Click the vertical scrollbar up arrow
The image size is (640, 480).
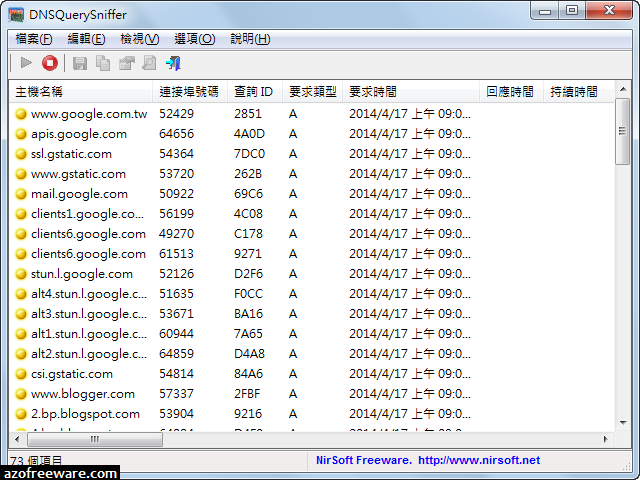(x=623, y=89)
